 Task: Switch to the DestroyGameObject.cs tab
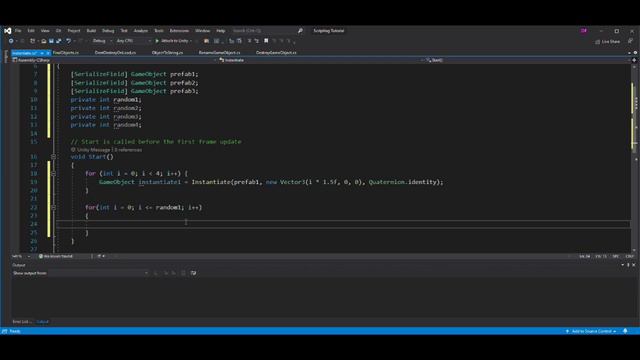pos(276,53)
